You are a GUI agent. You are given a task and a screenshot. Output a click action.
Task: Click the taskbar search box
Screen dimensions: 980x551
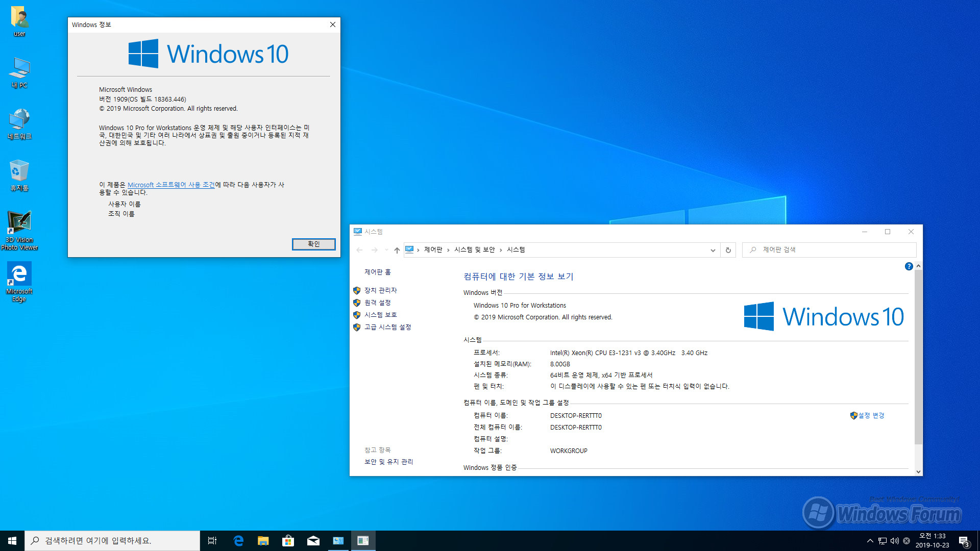(112, 541)
